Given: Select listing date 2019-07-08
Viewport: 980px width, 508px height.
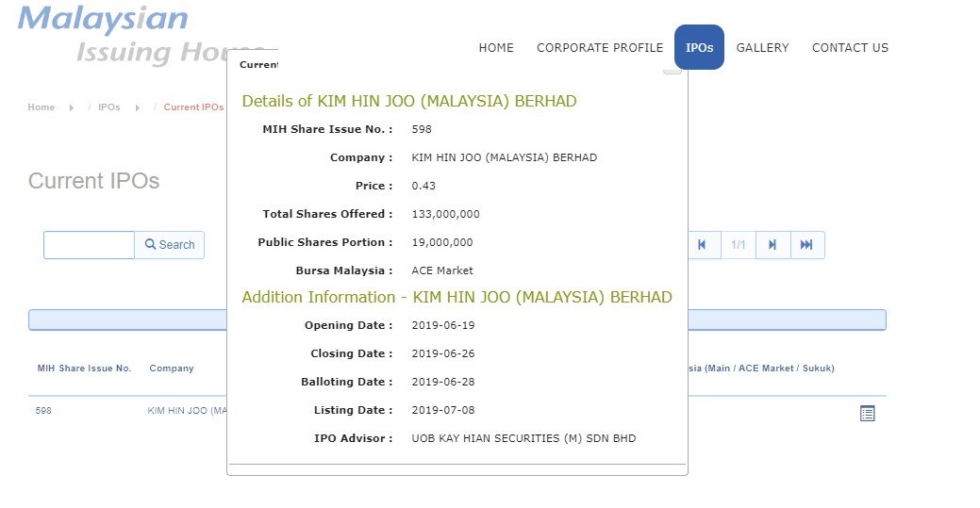Looking at the screenshot, I should (443, 410).
